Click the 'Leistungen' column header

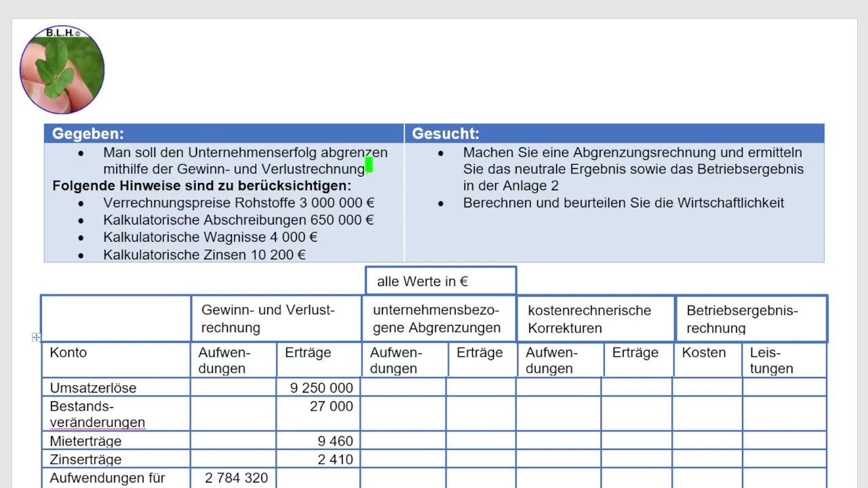pyautogui.click(x=772, y=361)
